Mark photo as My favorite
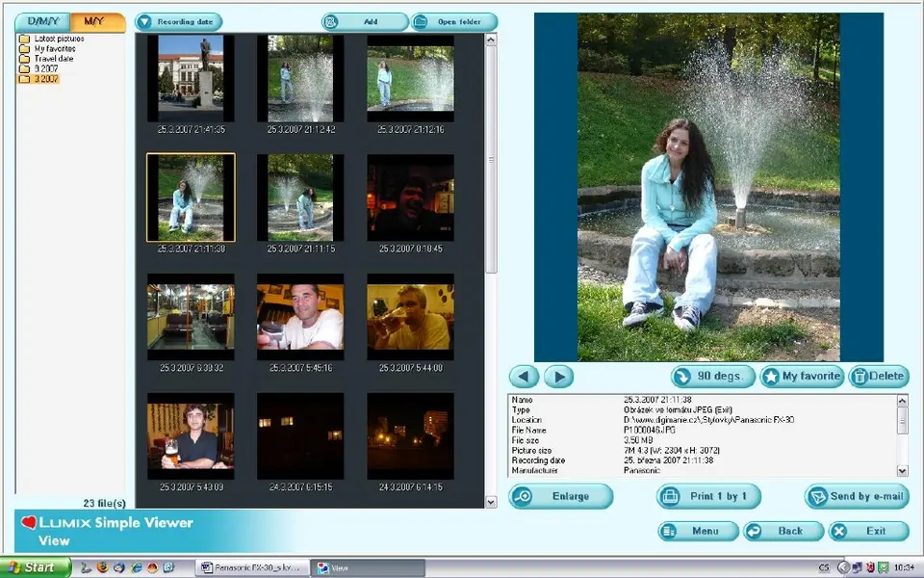This screenshot has height=578, width=924. [x=802, y=377]
